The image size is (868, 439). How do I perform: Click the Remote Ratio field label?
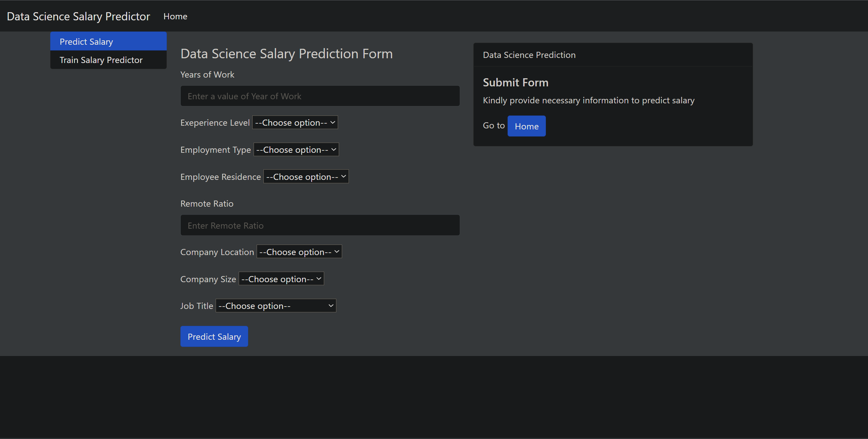pos(207,203)
